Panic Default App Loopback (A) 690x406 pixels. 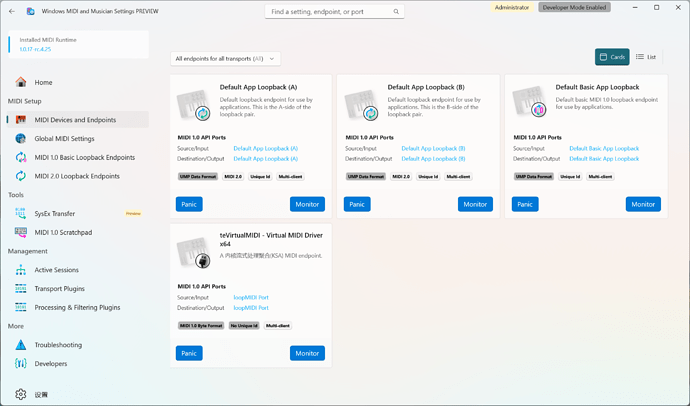[189, 204]
